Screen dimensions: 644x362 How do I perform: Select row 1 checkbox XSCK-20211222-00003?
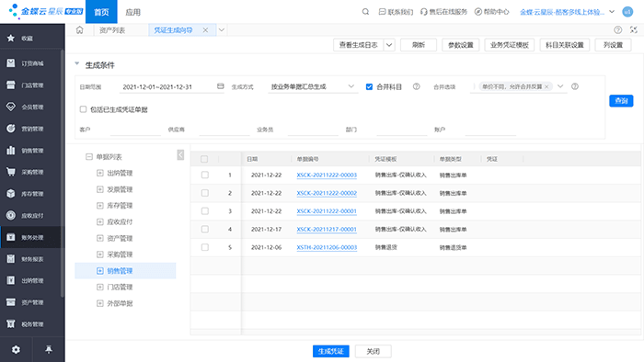(x=205, y=175)
